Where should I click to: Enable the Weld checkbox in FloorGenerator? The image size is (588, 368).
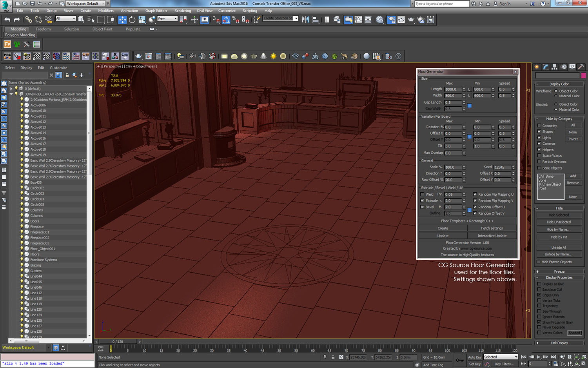pyautogui.click(x=422, y=195)
